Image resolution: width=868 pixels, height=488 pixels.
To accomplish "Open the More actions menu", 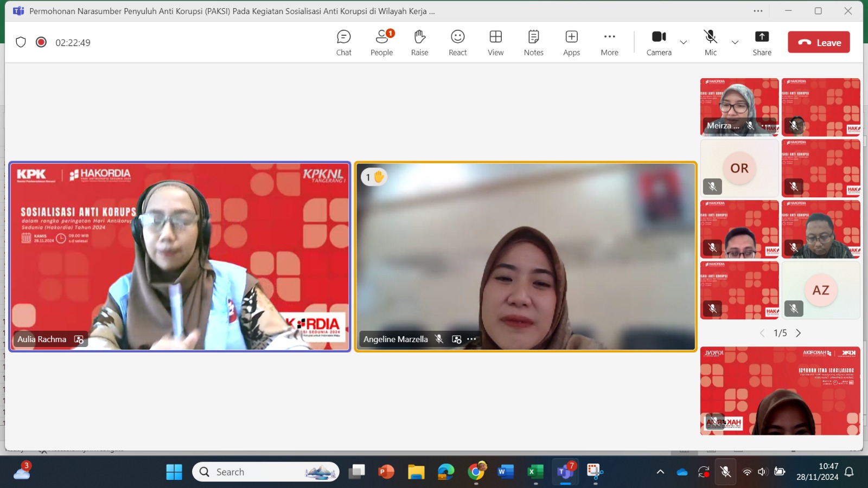I will (x=609, y=43).
